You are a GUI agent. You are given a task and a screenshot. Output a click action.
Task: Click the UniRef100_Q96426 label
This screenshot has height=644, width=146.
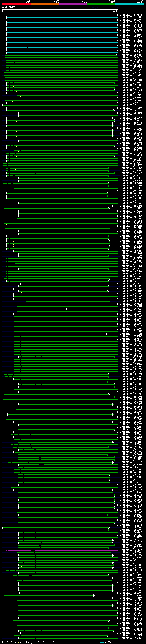click(x=131, y=45)
